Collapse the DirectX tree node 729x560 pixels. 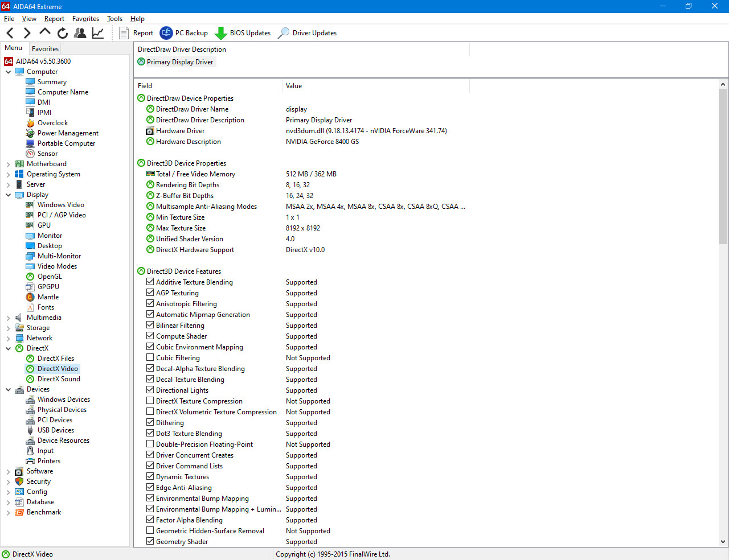click(9, 349)
